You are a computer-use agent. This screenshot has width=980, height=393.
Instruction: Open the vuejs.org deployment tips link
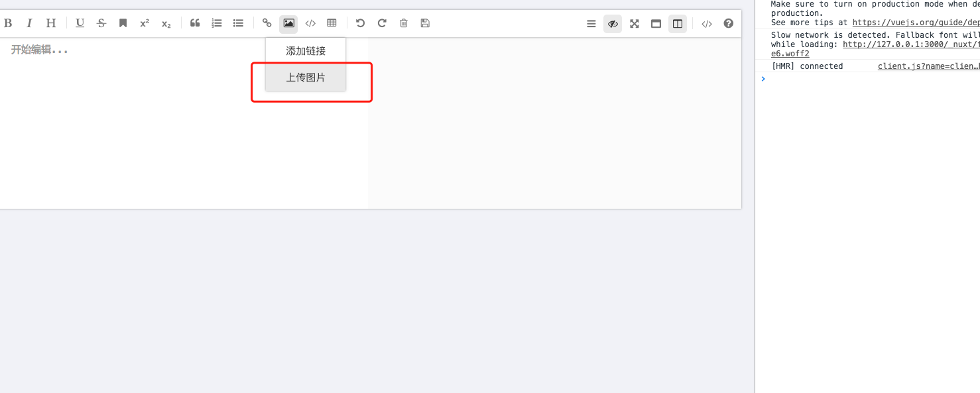916,22
